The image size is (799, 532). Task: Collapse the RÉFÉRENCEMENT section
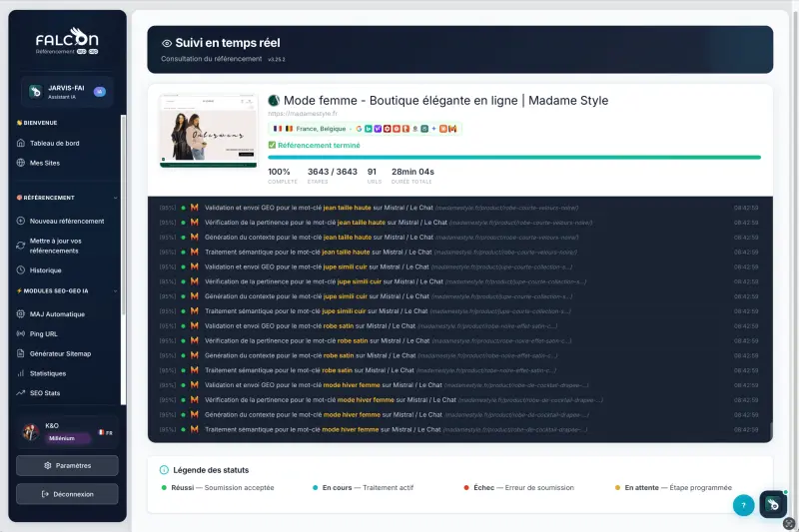115,198
